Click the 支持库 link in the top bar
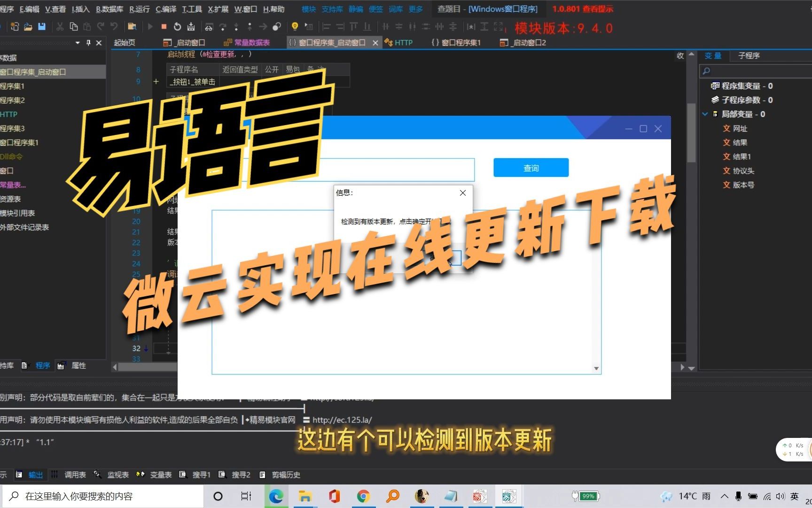This screenshot has height=508, width=812. pos(332,9)
